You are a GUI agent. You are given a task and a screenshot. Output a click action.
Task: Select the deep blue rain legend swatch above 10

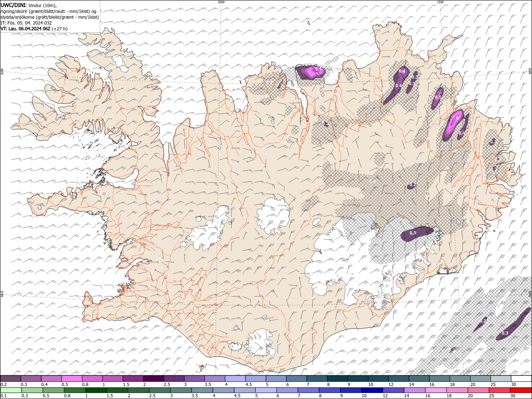point(372,390)
